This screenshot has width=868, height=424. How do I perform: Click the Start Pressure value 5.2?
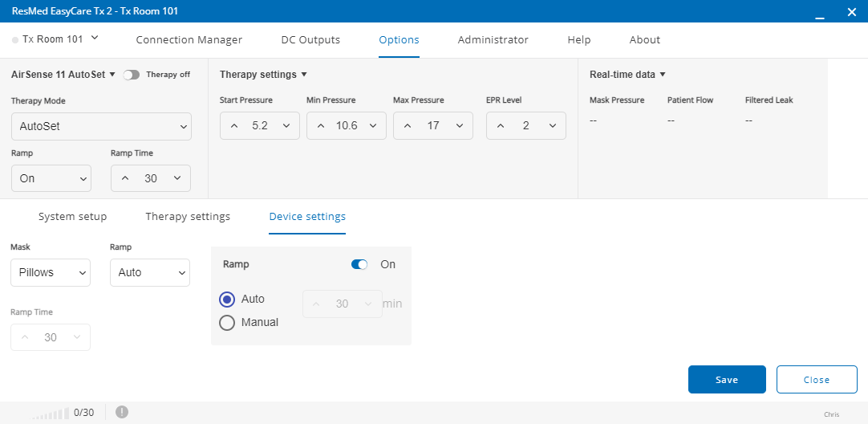click(x=260, y=126)
